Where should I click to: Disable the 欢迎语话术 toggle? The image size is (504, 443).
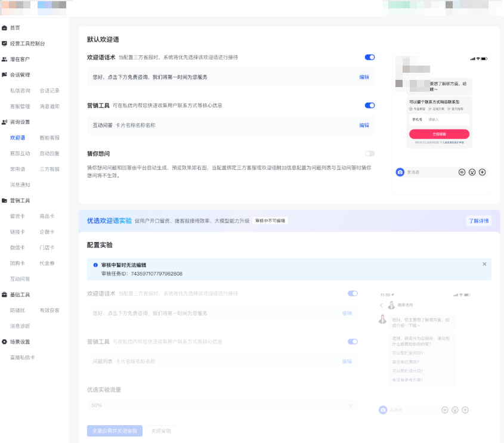(369, 57)
